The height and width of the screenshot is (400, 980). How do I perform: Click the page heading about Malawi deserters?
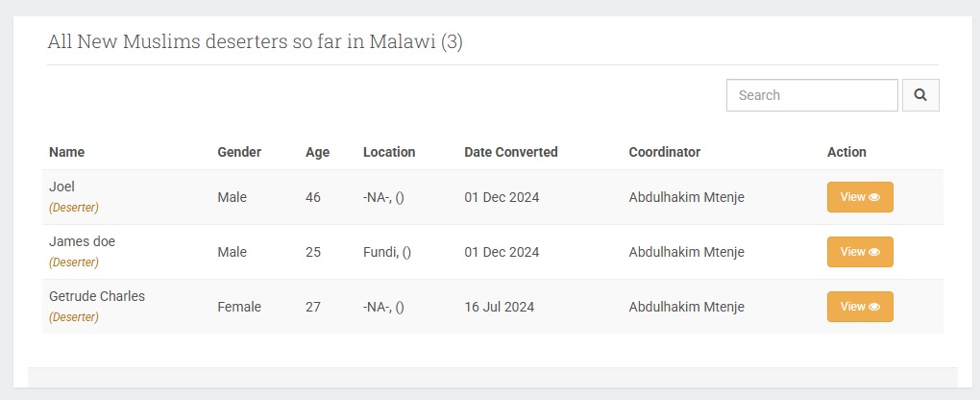pos(255,42)
